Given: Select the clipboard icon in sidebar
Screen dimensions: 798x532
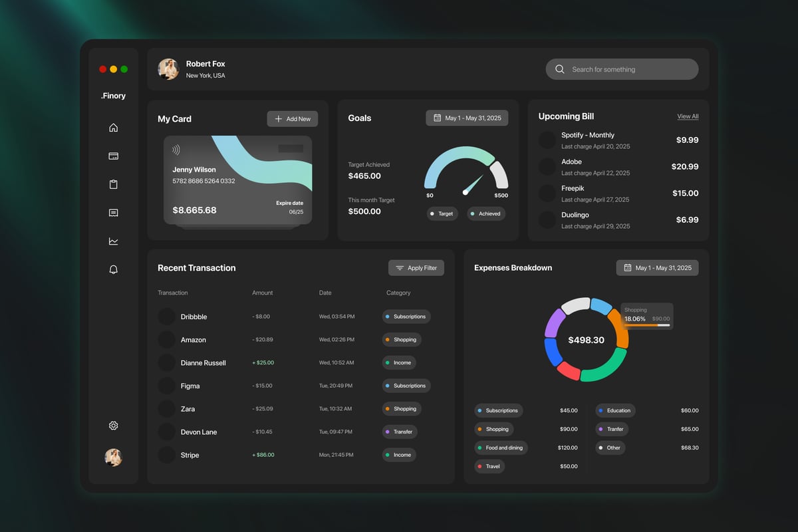Looking at the screenshot, I should tap(113, 185).
